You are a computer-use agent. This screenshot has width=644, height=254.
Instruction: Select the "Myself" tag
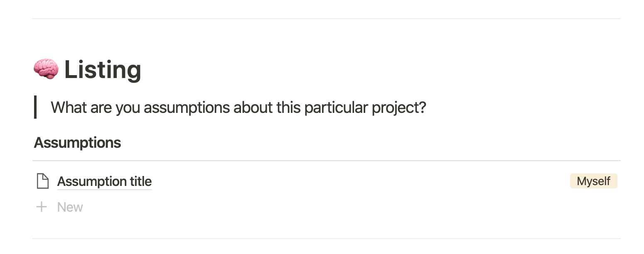pos(593,181)
